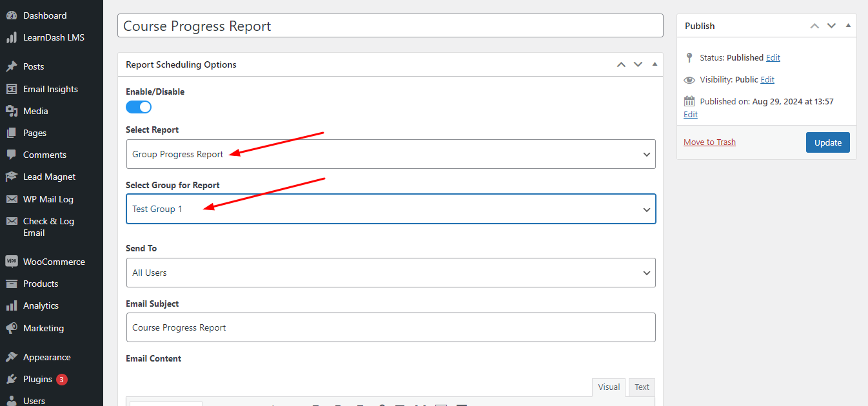The width and height of the screenshot is (868, 406).
Task: Click the Analytics bar chart icon
Action: point(12,305)
